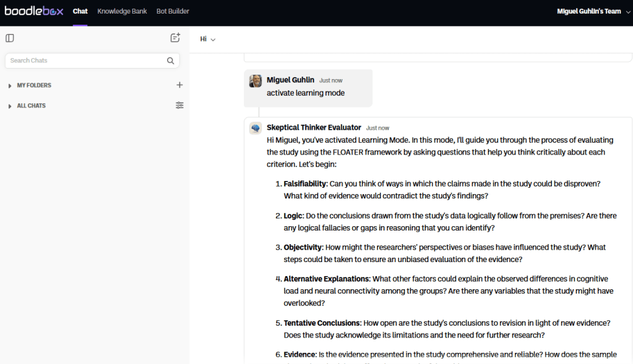Click the Skeptical Thinker Evaluator name
The height and width of the screenshot is (364, 633).
pos(314,128)
